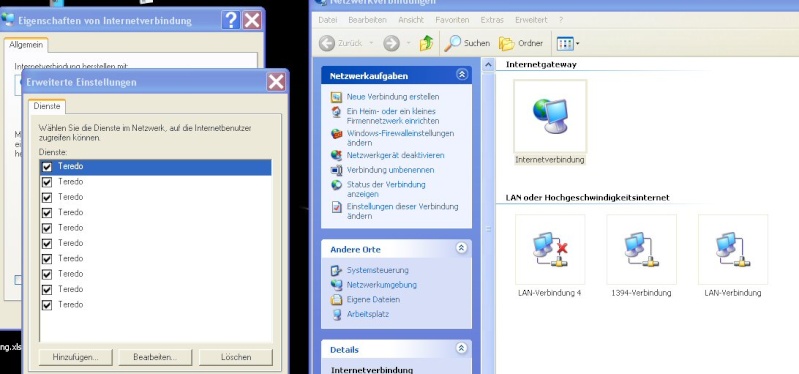The image size is (799, 374).
Task: Open the Ansicht menu
Action: pos(411,20)
